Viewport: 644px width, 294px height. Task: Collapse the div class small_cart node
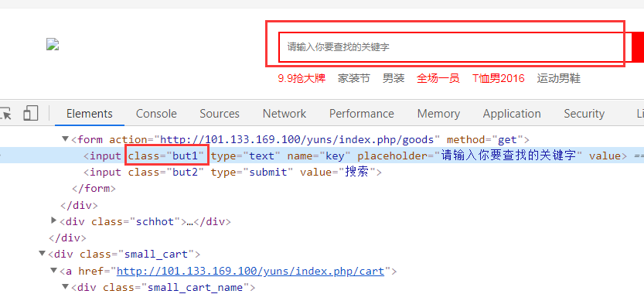click(42, 253)
